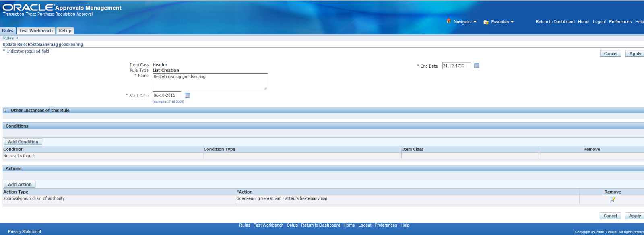
Task: Click Return to Dashboard in the header
Action: pos(555,22)
